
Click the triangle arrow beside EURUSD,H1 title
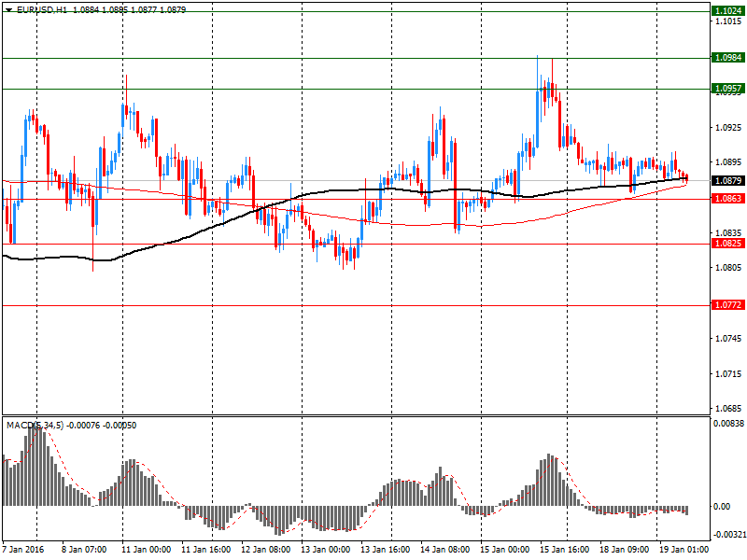coord(9,10)
